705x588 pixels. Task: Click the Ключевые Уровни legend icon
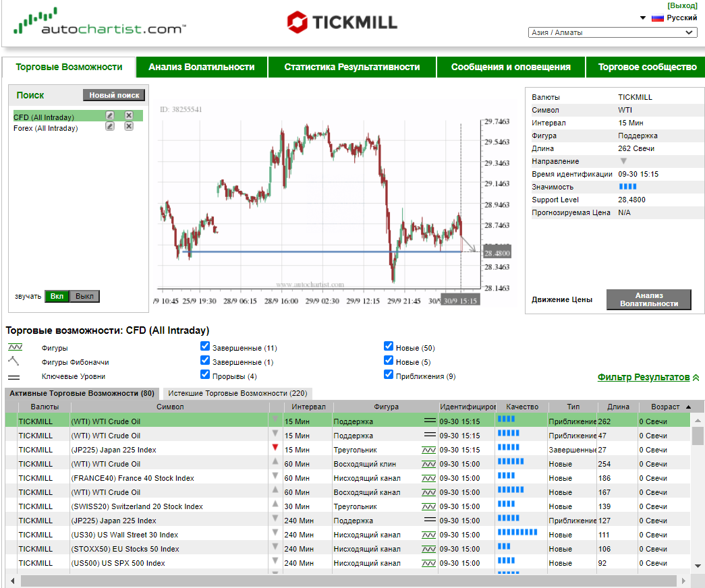tap(14, 377)
